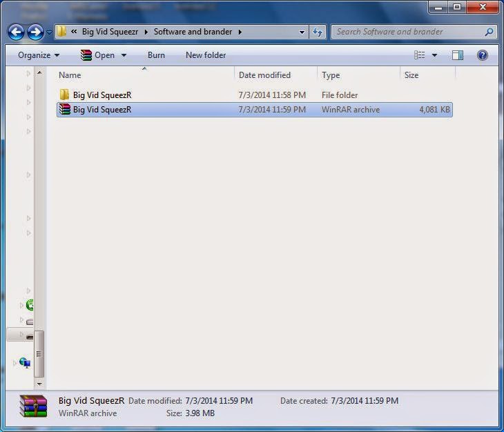Viewport: 504px width, 432px height.
Task: Toggle the preview pane
Action: point(457,55)
